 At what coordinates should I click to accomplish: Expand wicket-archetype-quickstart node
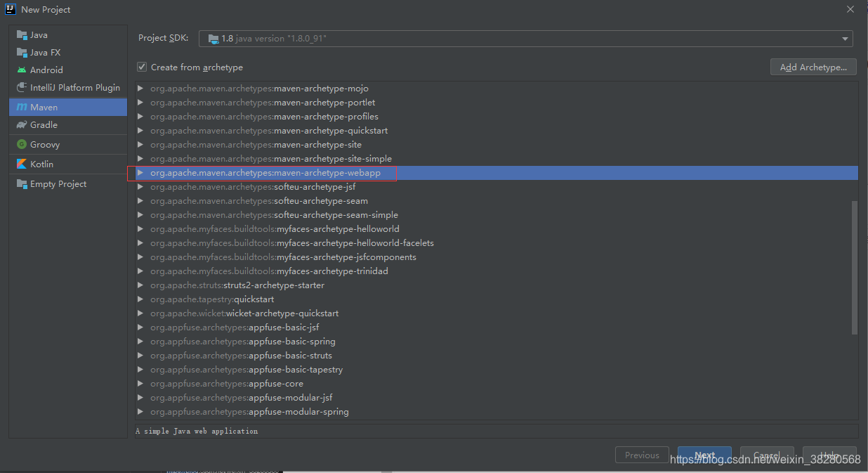[x=140, y=313]
